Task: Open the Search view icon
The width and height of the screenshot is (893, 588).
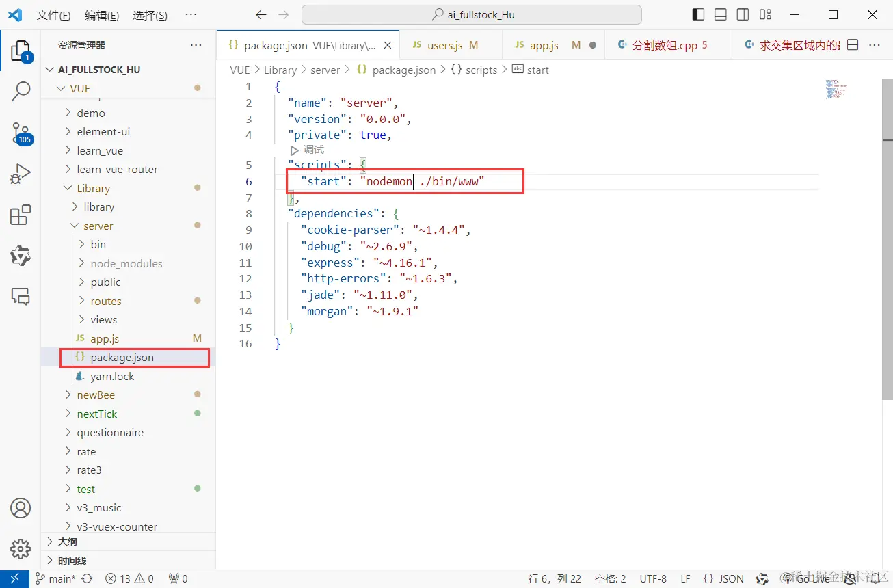Action: [x=21, y=91]
